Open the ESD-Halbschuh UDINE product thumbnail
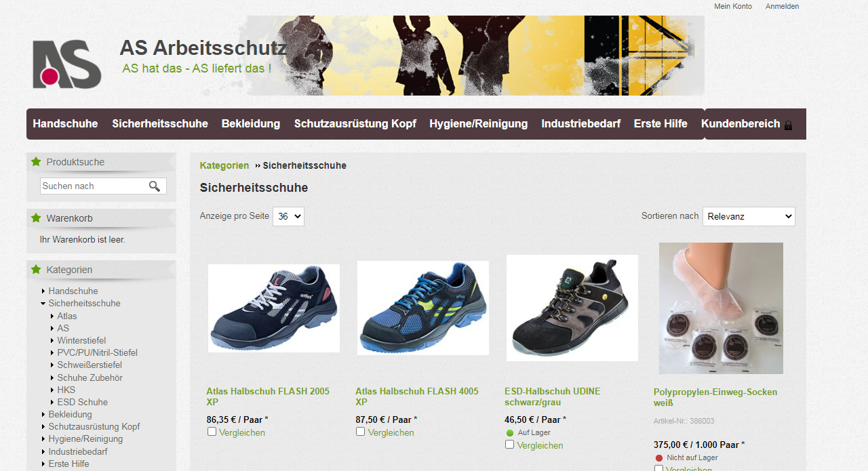This screenshot has width=868, height=471. 572,308
